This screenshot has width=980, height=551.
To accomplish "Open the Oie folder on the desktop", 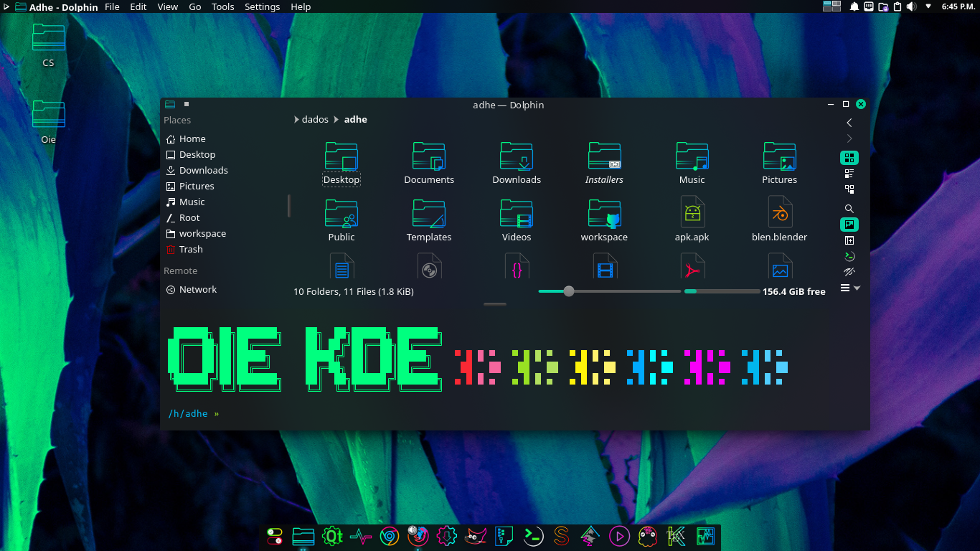I will pyautogui.click(x=48, y=121).
